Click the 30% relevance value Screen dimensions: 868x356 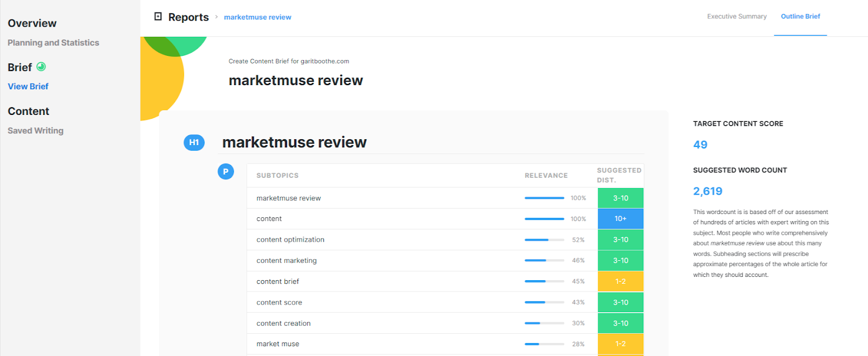point(578,323)
